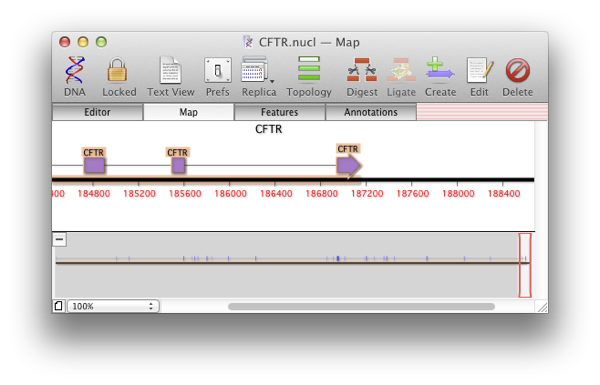Screen dimensions: 600x385
Task: Click the 188400 ruler position label
Action: coord(504,194)
